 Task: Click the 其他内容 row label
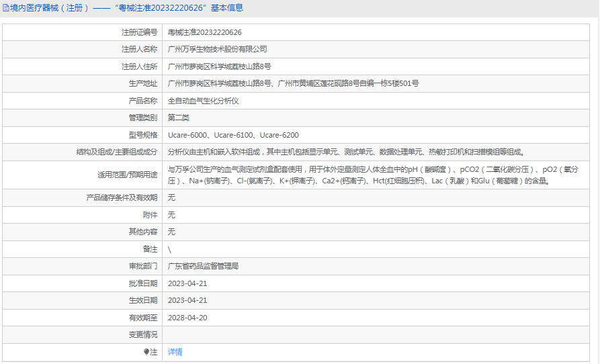142,232
